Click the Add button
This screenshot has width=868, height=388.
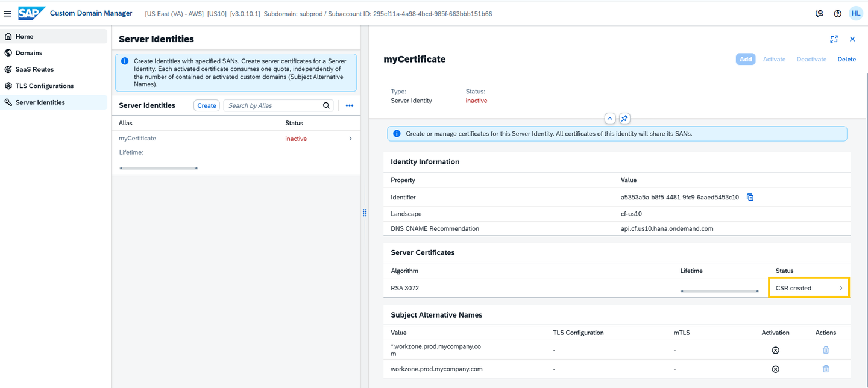coord(746,59)
